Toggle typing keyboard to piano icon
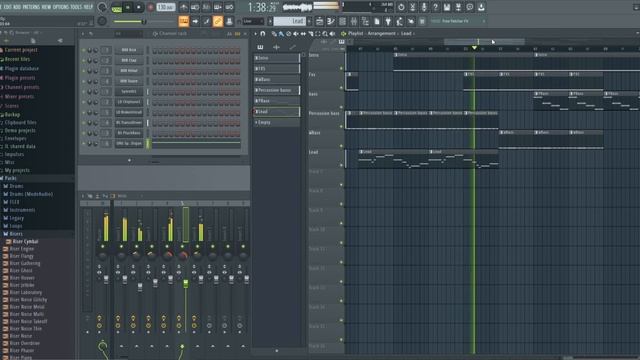Image resolution: width=640 pixels, height=360 pixels. pyautogui.click(x=184, y=21)
